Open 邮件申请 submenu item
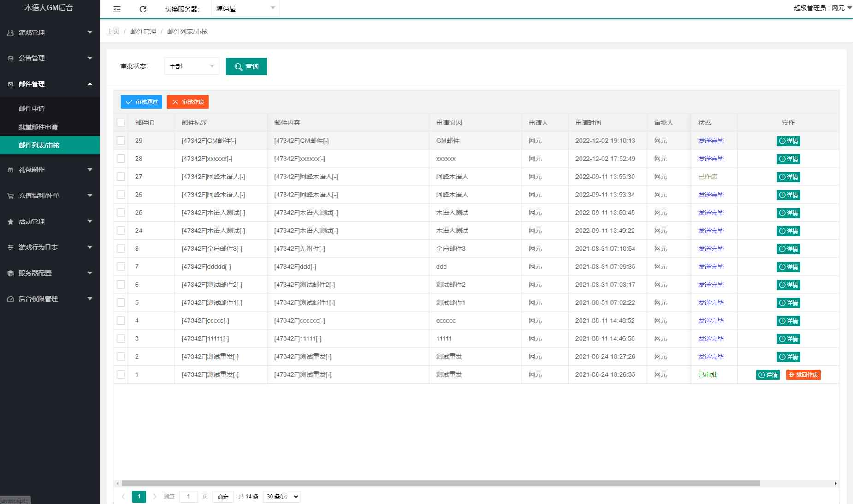 click(50, 108)
